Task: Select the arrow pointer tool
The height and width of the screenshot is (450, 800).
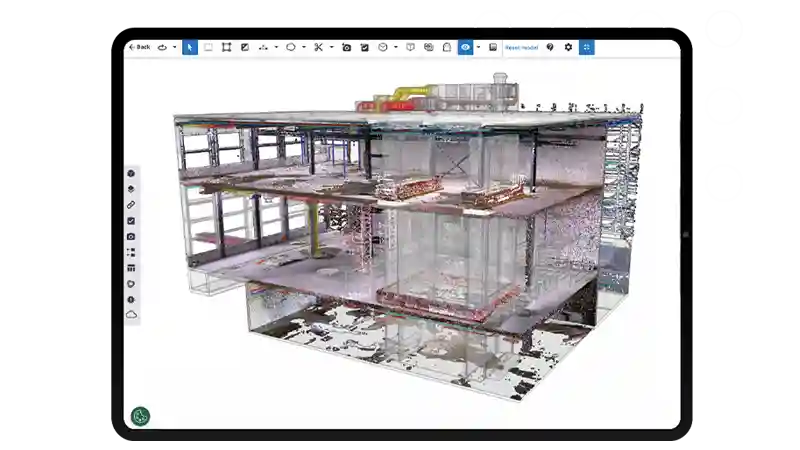Action: pyautogui.click(x=190, y=47)
